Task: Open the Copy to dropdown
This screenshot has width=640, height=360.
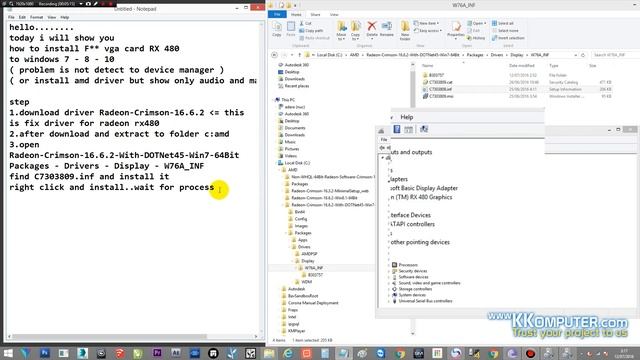Action: pos(356,31)
